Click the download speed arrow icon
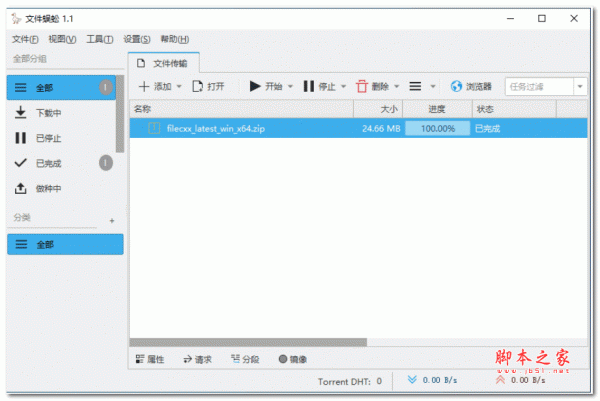The width and height of the screenshot is (600, 401). 412,380
